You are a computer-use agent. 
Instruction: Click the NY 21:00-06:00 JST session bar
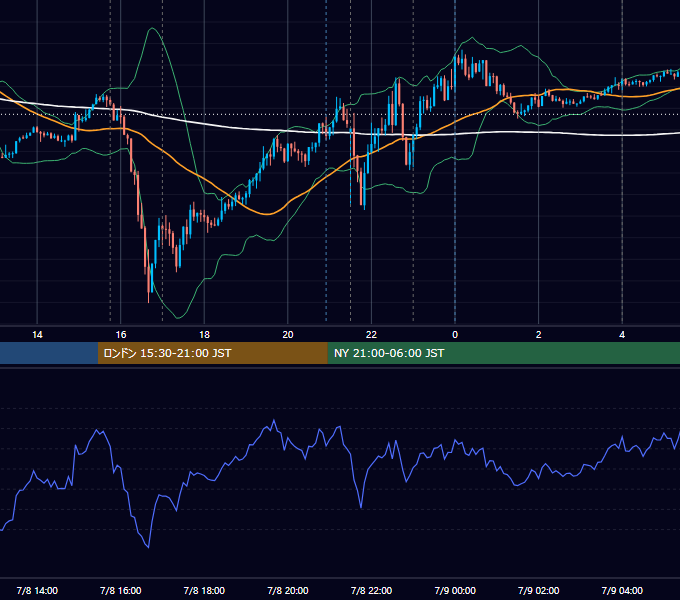[503, 353]
